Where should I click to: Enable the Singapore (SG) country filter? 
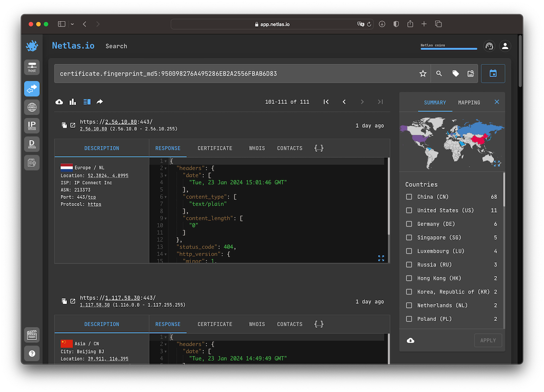coord(409,238)
